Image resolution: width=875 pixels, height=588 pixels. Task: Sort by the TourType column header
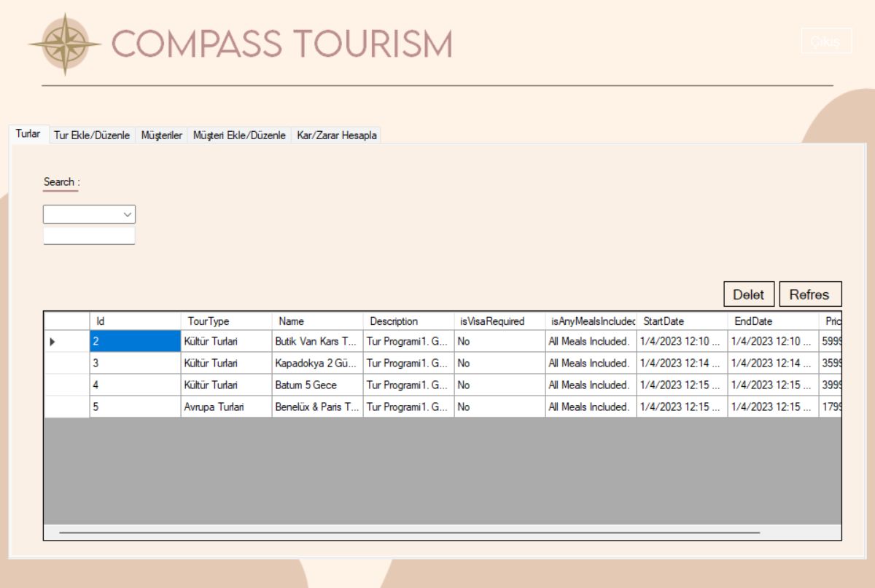pyautogui.click(x=226, y=321)
